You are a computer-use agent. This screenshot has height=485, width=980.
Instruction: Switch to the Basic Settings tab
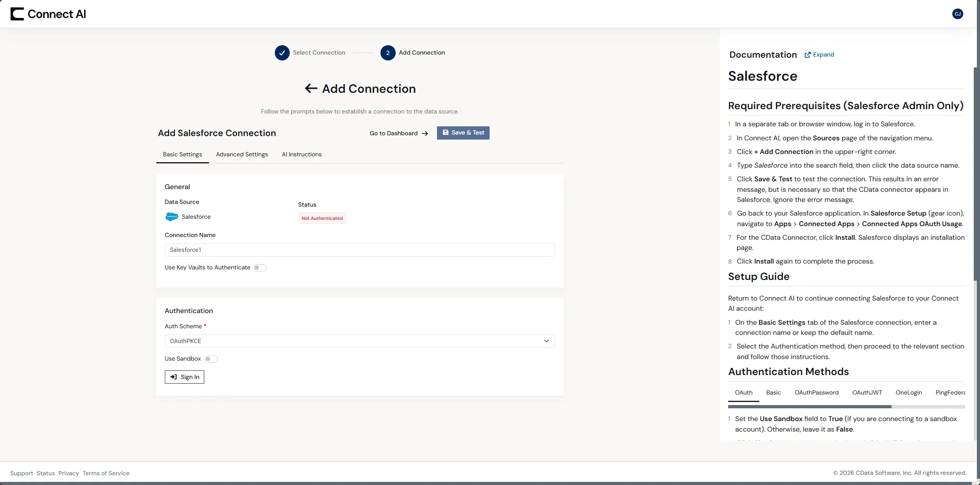[182, 154]
